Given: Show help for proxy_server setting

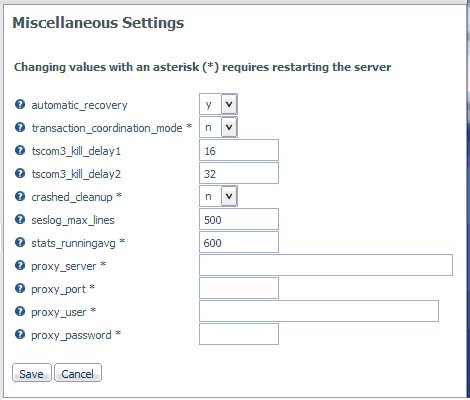Looking at the screenshot, I should point(20,265).
